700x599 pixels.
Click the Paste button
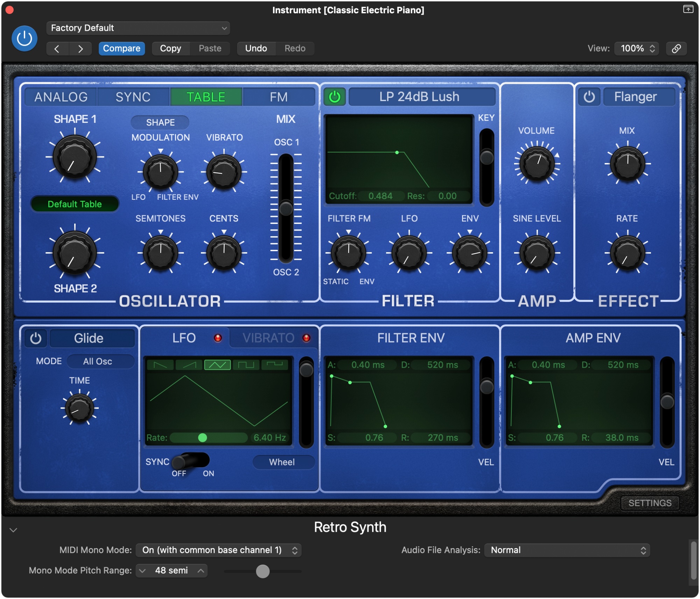pos(210,49)
